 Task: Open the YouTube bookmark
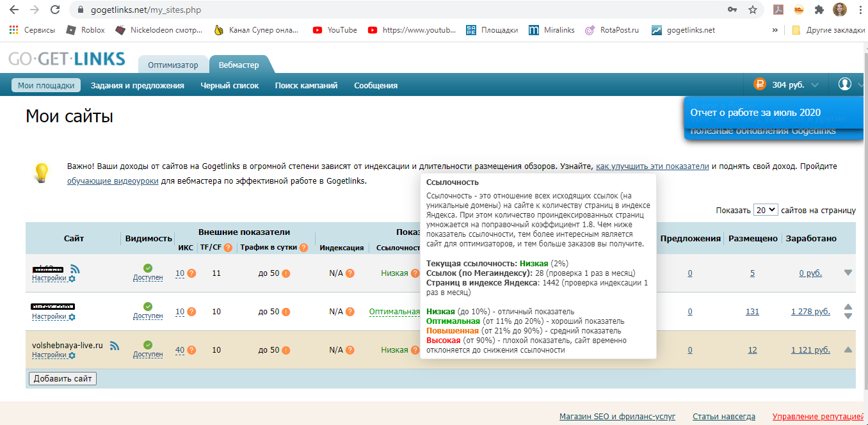point(335,30)
